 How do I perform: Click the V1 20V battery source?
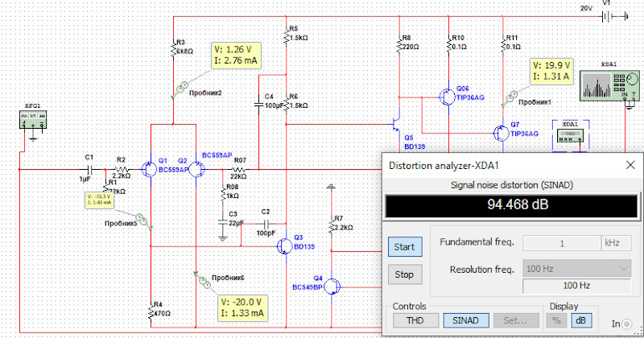tap(605, 19)
